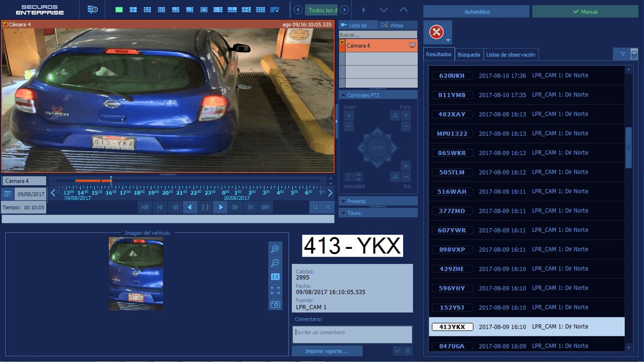
Task: Jump to first recording frame
Action: tap(145, 207)
